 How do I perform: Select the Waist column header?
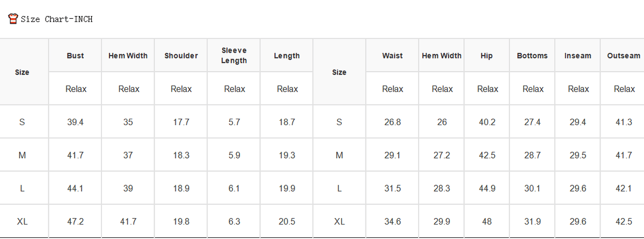pos(392,55)
